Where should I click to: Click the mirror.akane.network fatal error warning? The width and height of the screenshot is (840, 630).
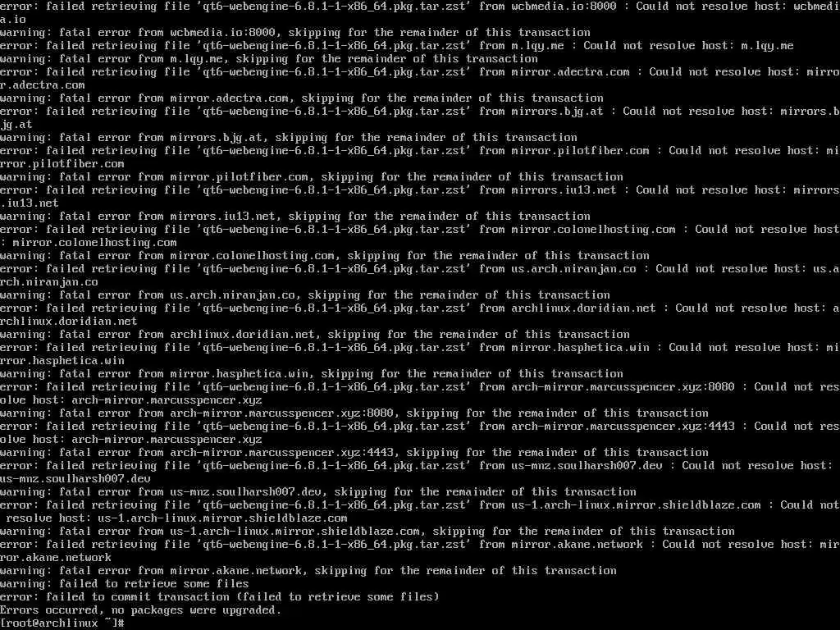coord(308,570)
